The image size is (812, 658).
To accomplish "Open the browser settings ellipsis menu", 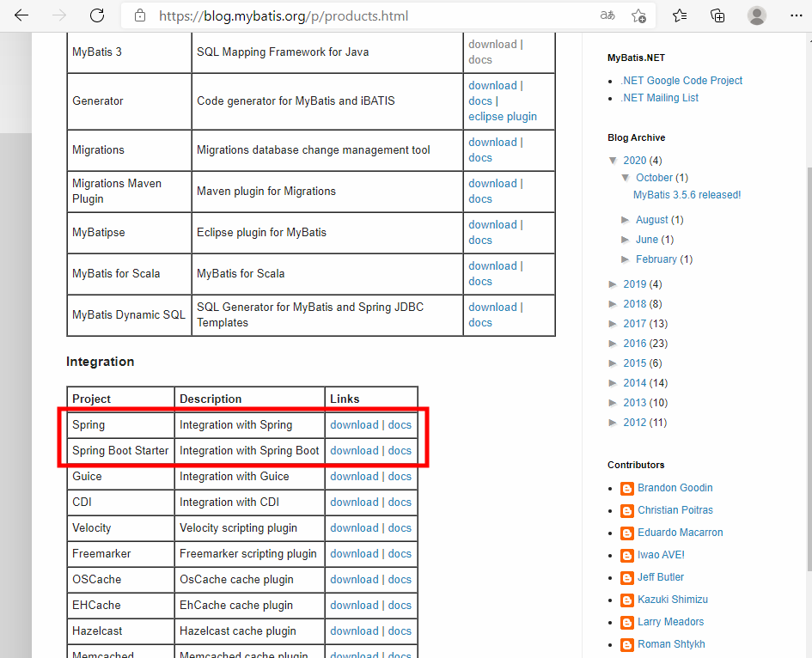I will tap(796, 15).
